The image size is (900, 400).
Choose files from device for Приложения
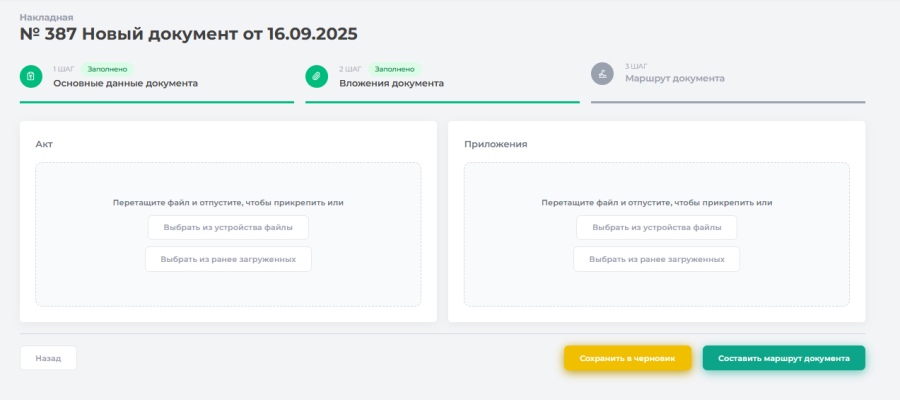[656, 228]
